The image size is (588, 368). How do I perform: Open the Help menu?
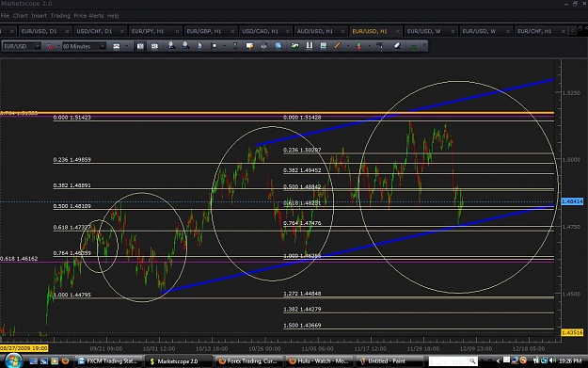coord(113,16)
